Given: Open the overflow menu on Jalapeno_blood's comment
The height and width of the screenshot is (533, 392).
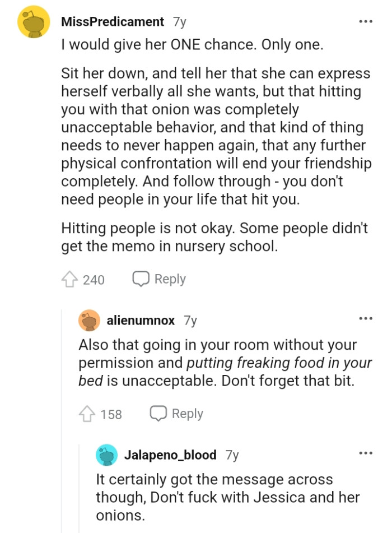Looking at the screenshot, I should tap(365, 452).
